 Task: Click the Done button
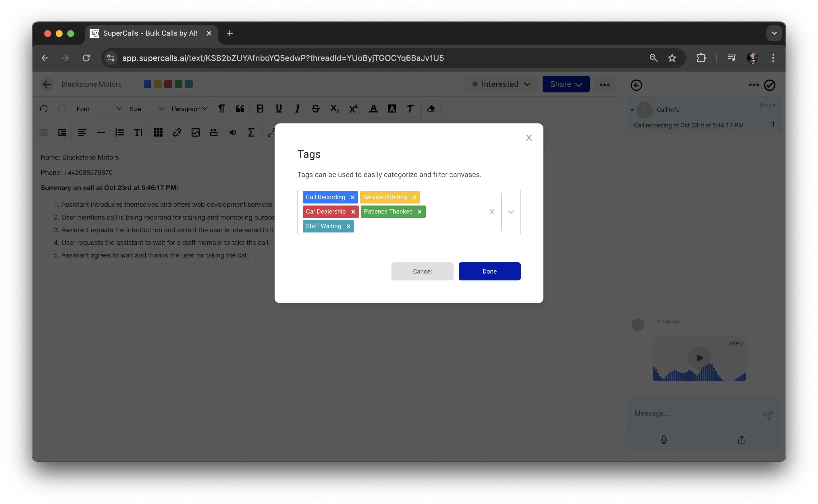pyautogui.click(x=489, y=271)
